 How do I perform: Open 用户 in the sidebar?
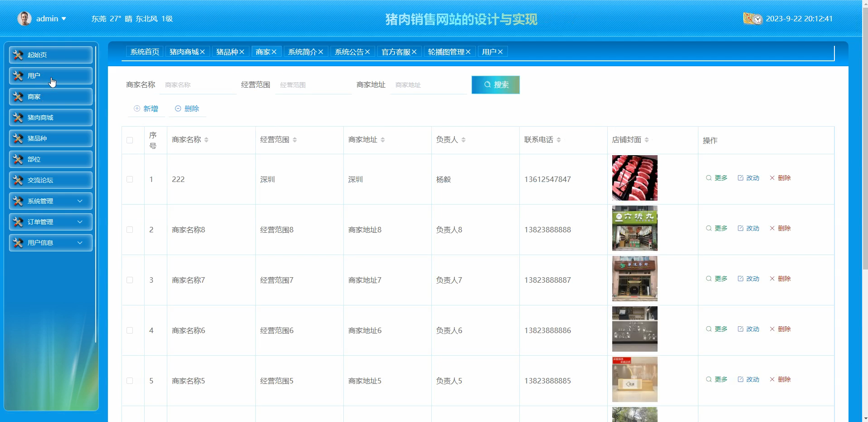tap(51, 76)
